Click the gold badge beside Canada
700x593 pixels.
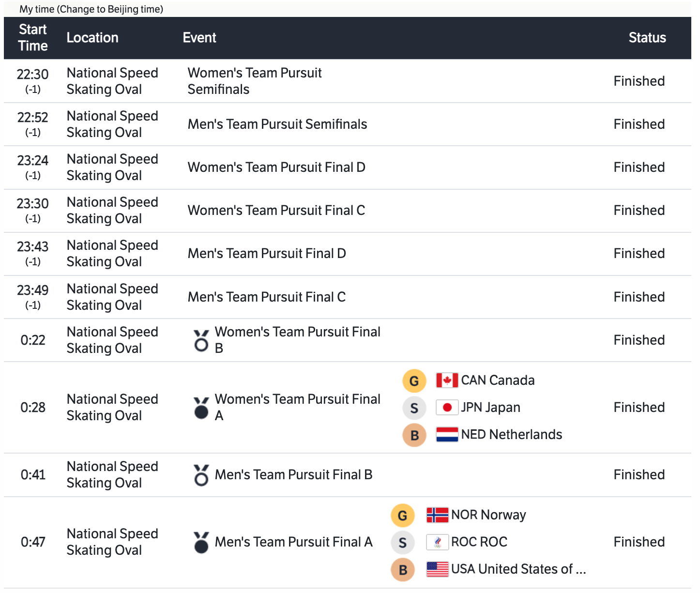(x=414, y=381)
